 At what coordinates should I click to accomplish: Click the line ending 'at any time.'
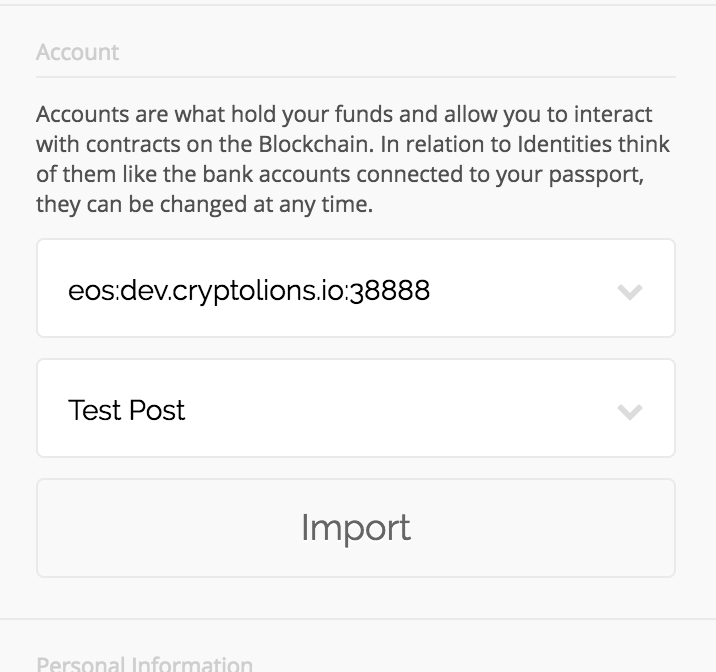coord(205,205)
